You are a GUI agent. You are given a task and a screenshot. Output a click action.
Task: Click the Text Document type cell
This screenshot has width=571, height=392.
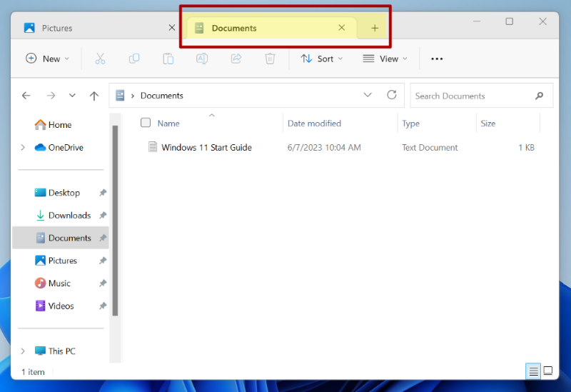pyautogui.click(x=430, y=147)
